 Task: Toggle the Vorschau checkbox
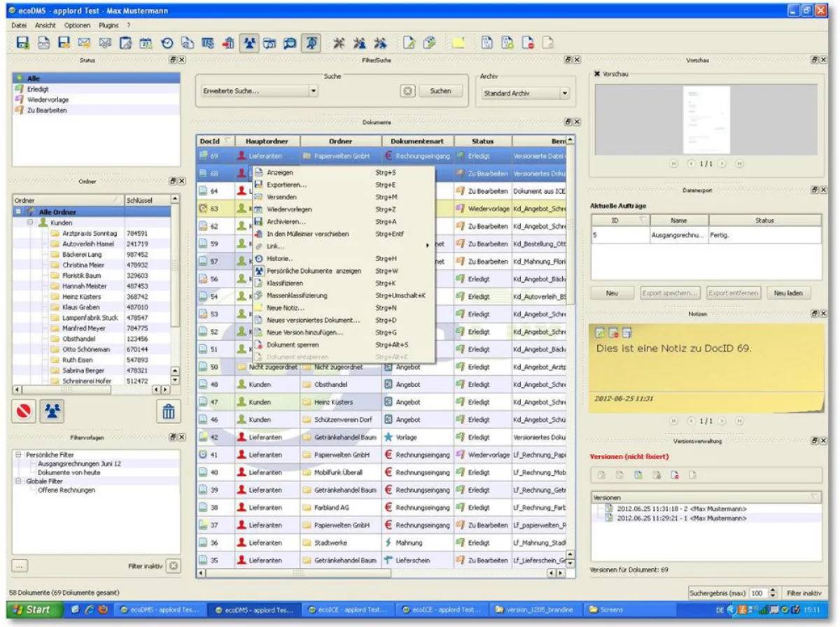click(x=596, y=74)
